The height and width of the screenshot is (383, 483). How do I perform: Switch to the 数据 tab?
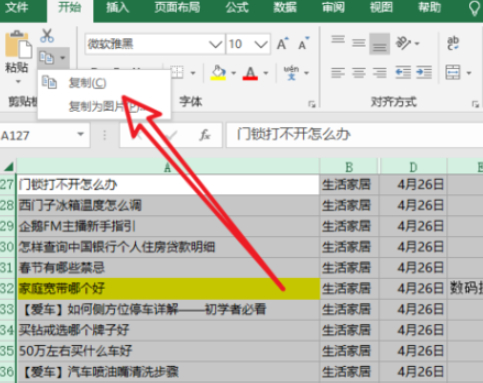pyautogui.click(x=285, y=7)
